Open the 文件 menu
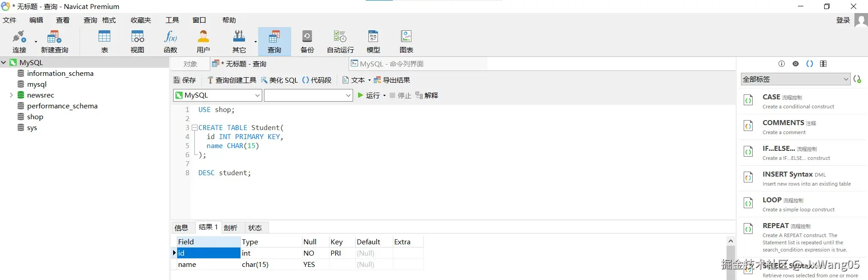This screenshot has width=868, height=280. point(9,20)
